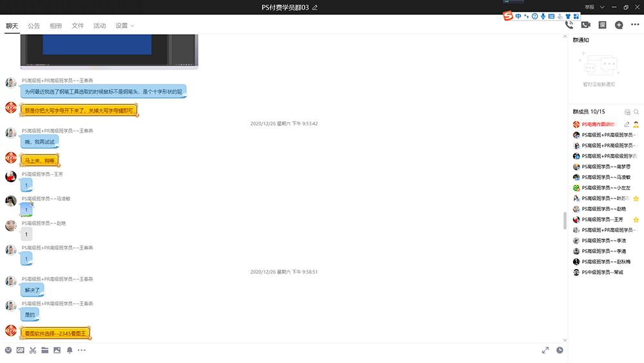Viewport: 644px width, 363px height.
Task: Select the scissors screenshot tool
Action: [33, 350]
